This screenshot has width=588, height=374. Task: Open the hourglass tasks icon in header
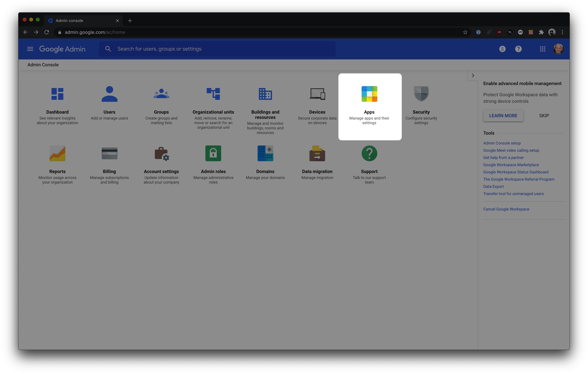(502, 49)
